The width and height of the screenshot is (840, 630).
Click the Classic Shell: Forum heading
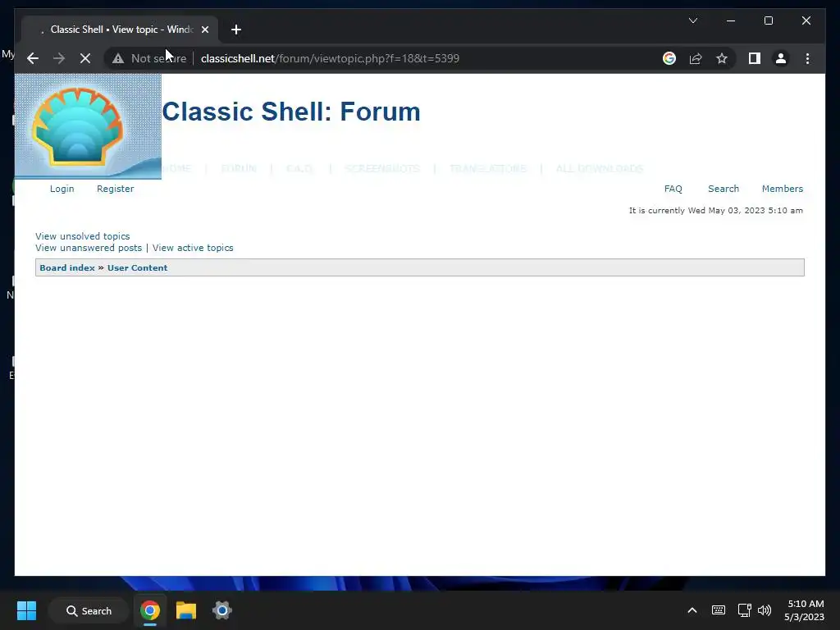coord(291,112)
